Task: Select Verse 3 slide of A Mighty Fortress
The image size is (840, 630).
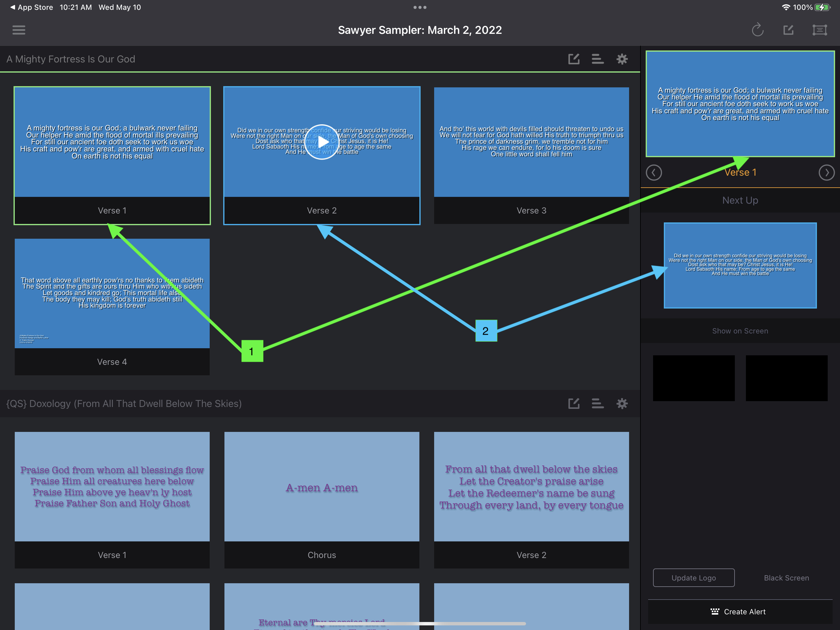Action: coord(531,155)
